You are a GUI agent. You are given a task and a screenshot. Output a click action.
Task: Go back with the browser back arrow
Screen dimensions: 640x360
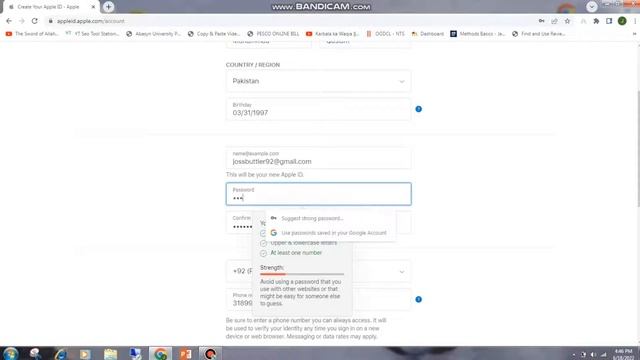click(x=9, y=21)
